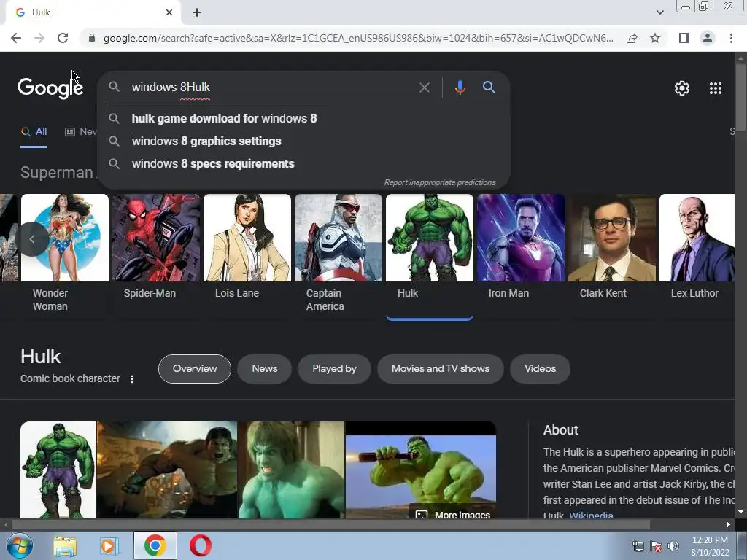Select the Movies and TV shows chip
The height and width of the screenshot is (560, 747).
click(440, 368)
